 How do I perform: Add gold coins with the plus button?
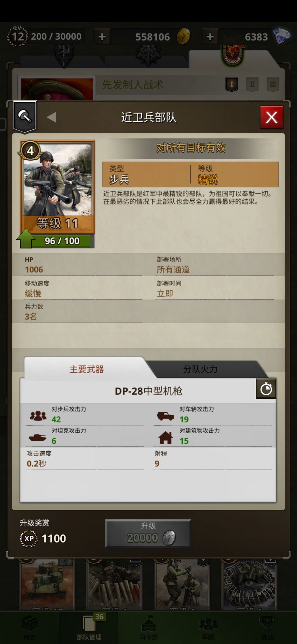[x=102, y=37]
